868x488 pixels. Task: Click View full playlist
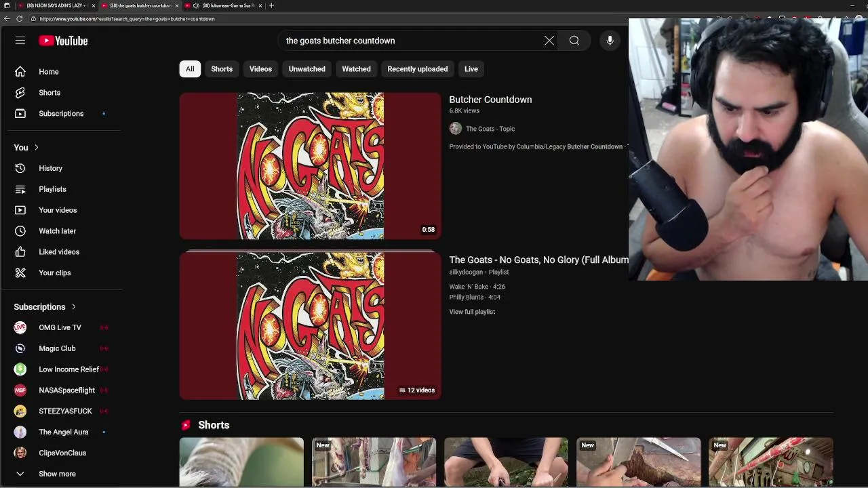pyautogui.click(x=472, y=312)
